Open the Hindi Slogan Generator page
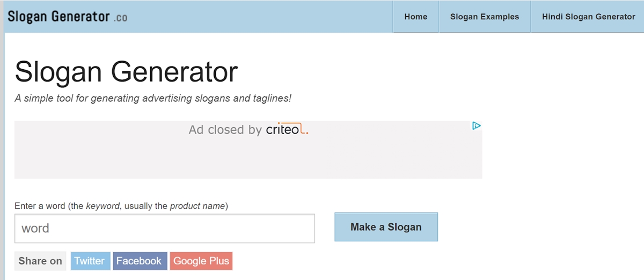This screenshot has width=644, height=280. pos(588,17)
